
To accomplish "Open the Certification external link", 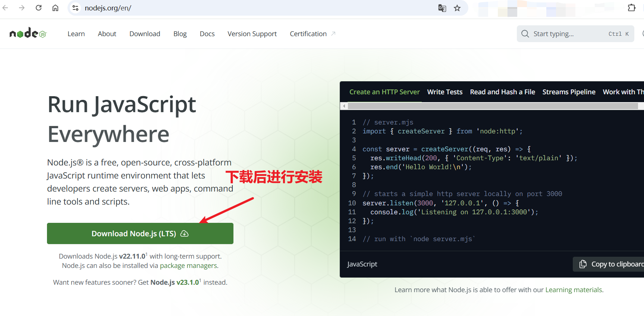I will (312, 34).
